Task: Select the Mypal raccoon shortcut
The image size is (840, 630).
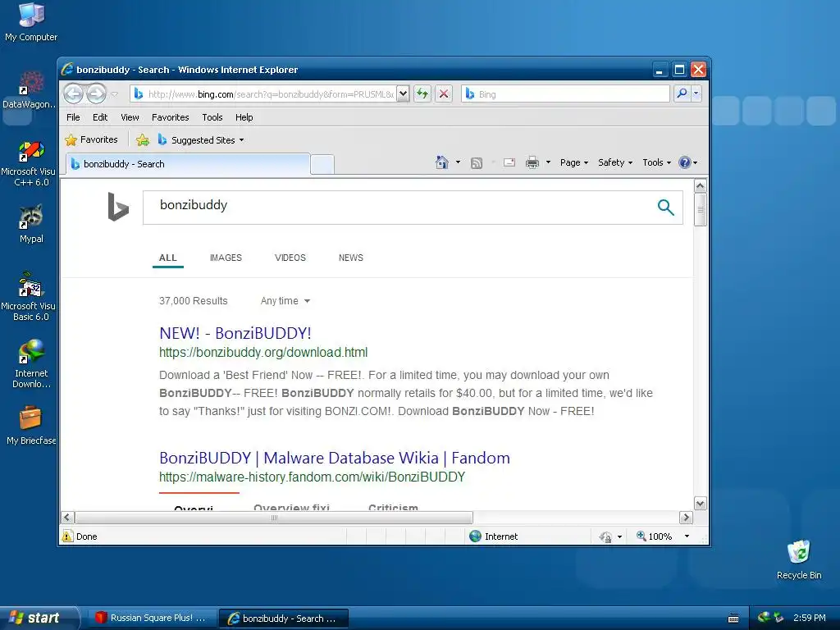Action: click(31, 224)
